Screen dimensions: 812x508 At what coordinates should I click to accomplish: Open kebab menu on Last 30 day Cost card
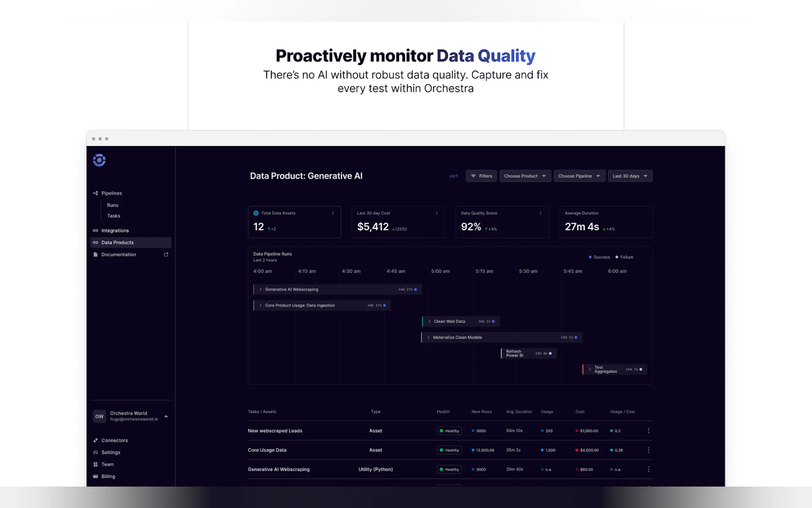click(436, 213)
